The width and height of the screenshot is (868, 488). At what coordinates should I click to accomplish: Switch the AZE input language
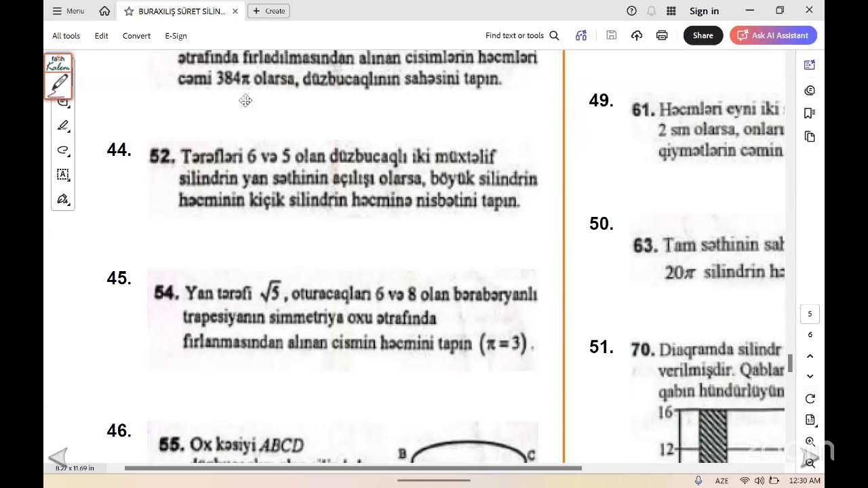(722, 481)
